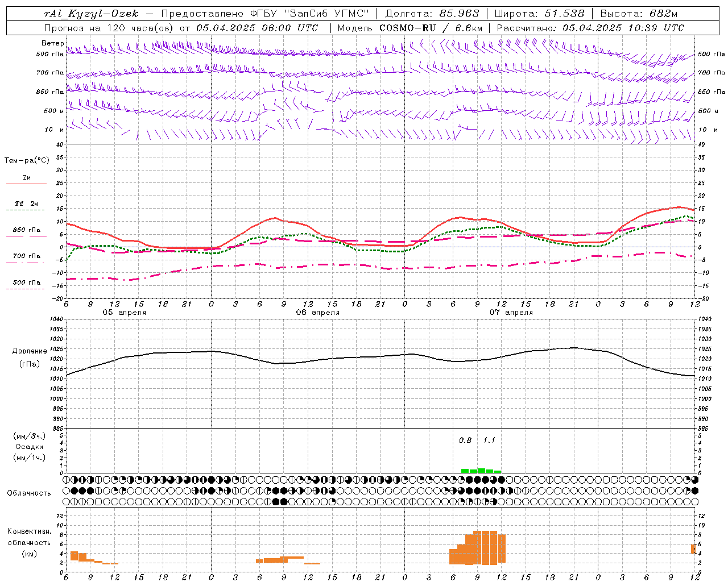
Task: Click the (мм/1ч.) precipitation unit label
Action: coord(29,458)
